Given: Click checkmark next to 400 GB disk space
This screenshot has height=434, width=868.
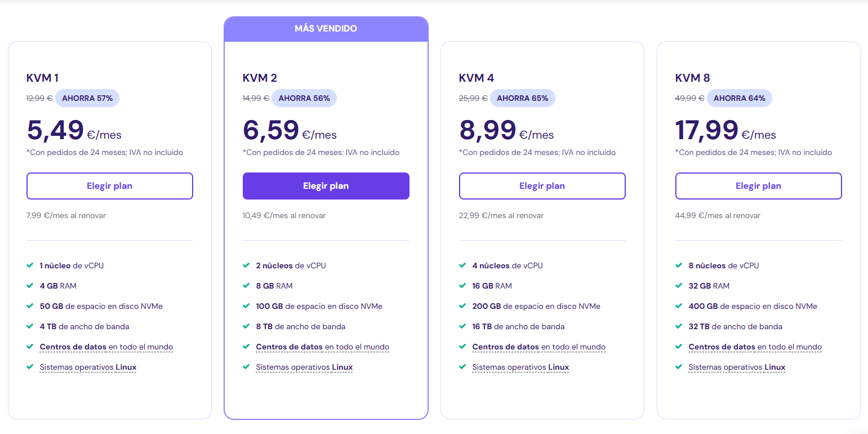Looking at the screenshot, I should (x=679, y=306).
